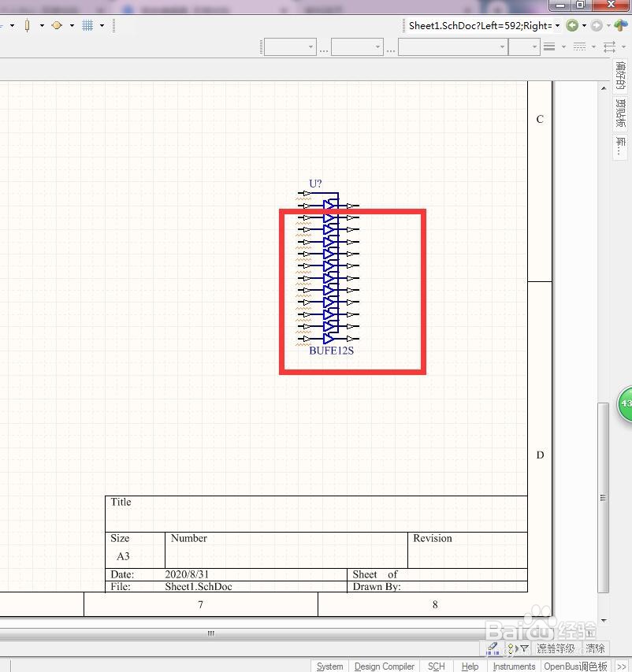Click the Sheet1.SchDoc address field
The width and height of the screenshot is (632, 672).
tap(480, 26)
